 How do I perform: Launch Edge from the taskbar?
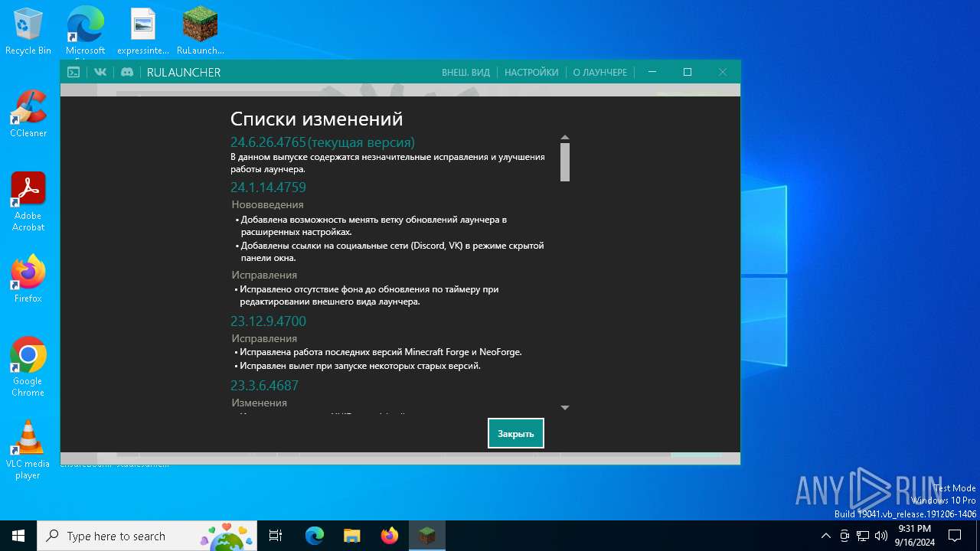[315, 536]
